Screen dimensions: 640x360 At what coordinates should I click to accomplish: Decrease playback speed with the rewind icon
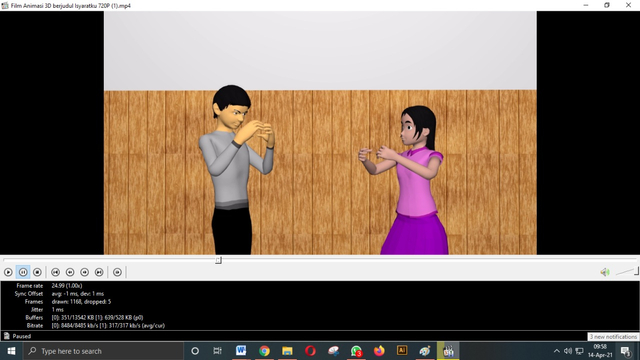[70, 272]
